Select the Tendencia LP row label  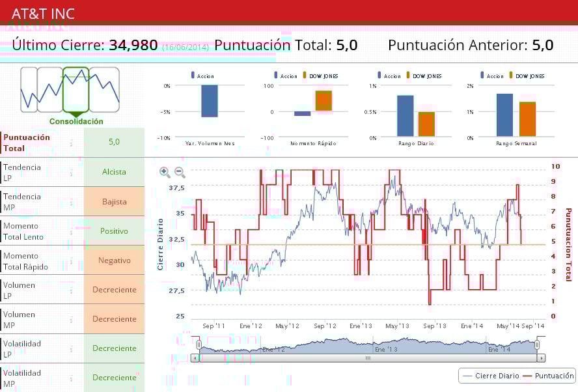pyautogui.click(x=22, y=172)
